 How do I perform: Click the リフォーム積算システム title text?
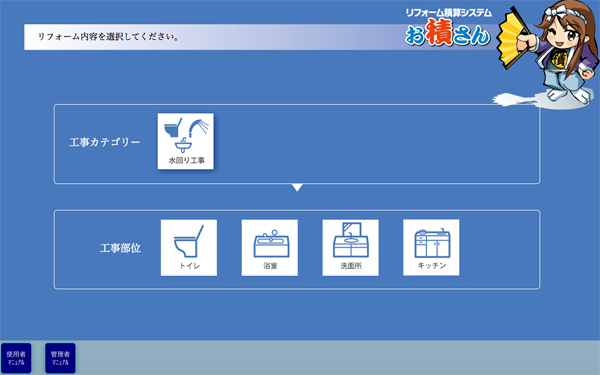click(x=448, y=13)
